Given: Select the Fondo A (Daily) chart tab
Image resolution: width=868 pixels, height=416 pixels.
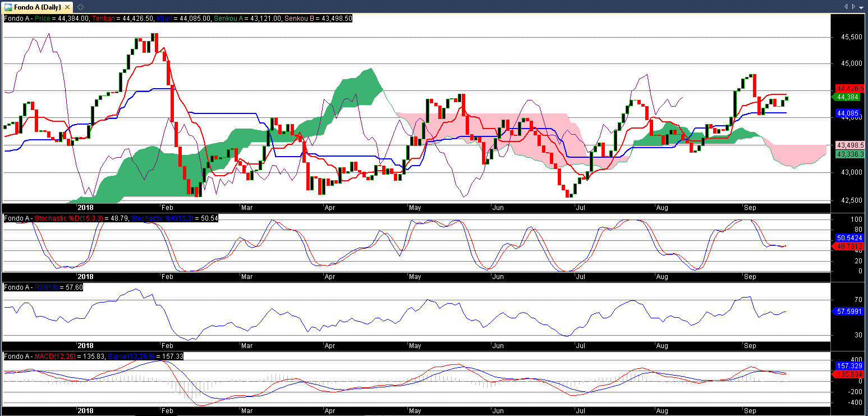Looking at the screenshot, I should [x=38, y=7].
